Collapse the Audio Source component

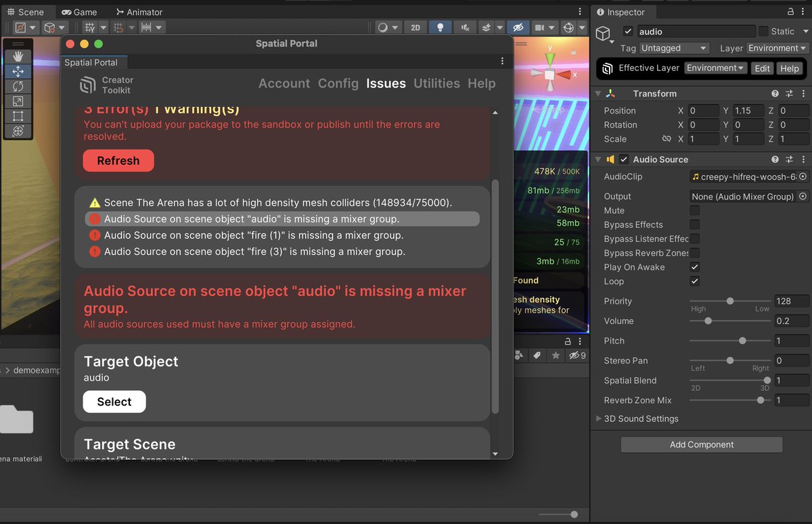pos(597,160)
